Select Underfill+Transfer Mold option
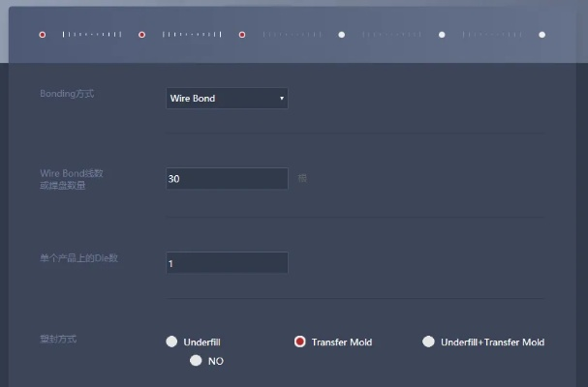Image resolution: width=588 pixels, height=387 pixels. tap(428, 342)
